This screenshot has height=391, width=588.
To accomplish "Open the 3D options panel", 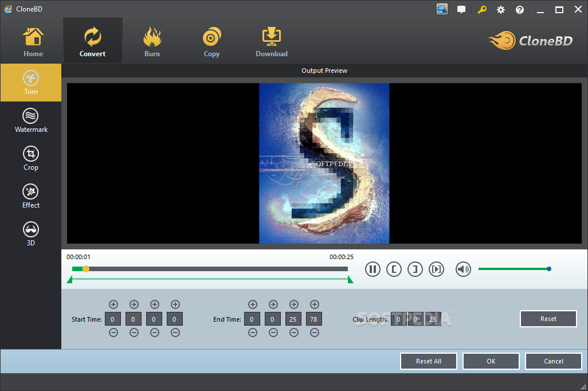I will click(31, 234).
